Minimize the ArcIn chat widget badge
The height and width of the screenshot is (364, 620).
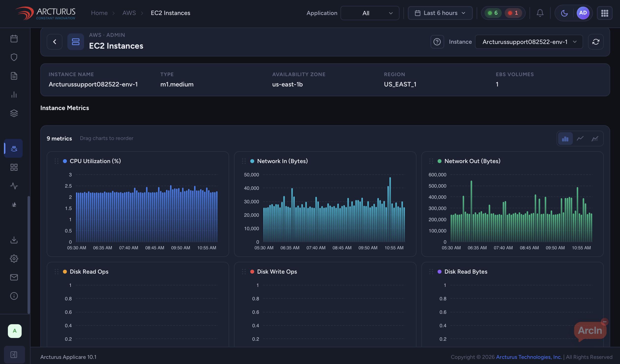(605, 322)
